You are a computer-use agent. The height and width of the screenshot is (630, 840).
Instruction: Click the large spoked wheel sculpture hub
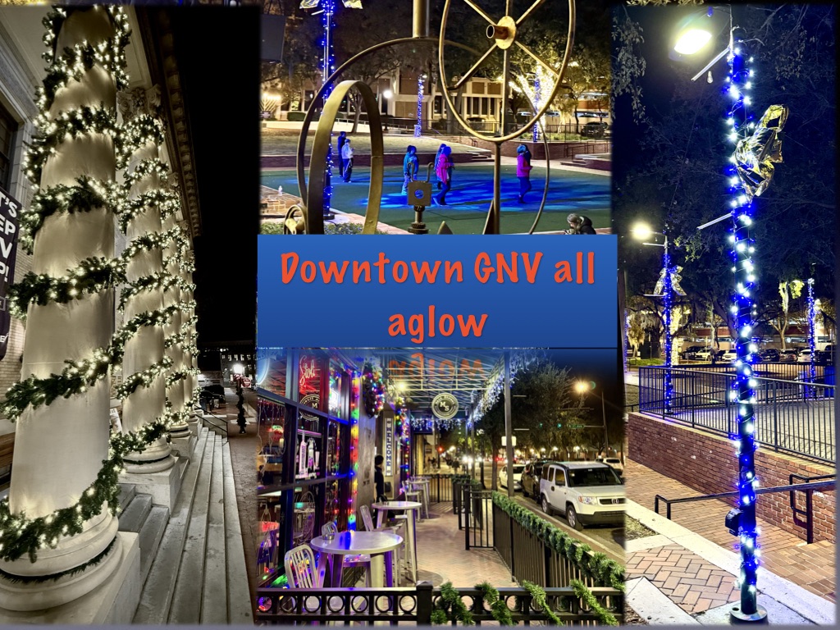(x=502, y=32)
